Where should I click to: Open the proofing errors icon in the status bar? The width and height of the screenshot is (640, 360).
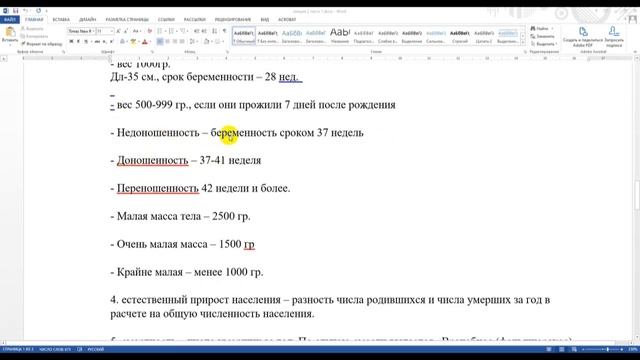click(80, 349)
